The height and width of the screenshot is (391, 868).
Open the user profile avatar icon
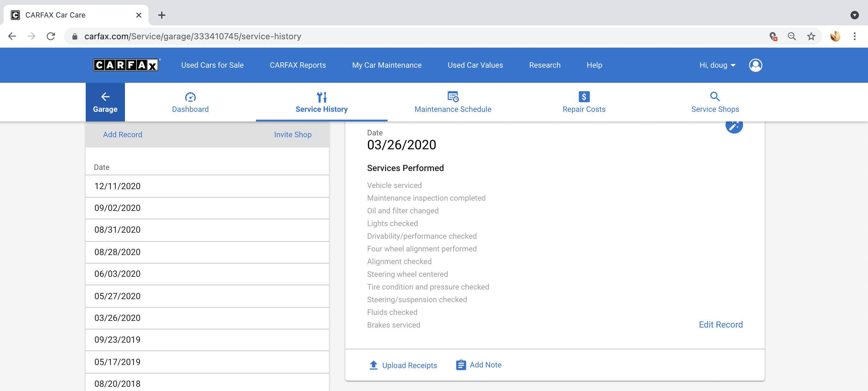755,65
